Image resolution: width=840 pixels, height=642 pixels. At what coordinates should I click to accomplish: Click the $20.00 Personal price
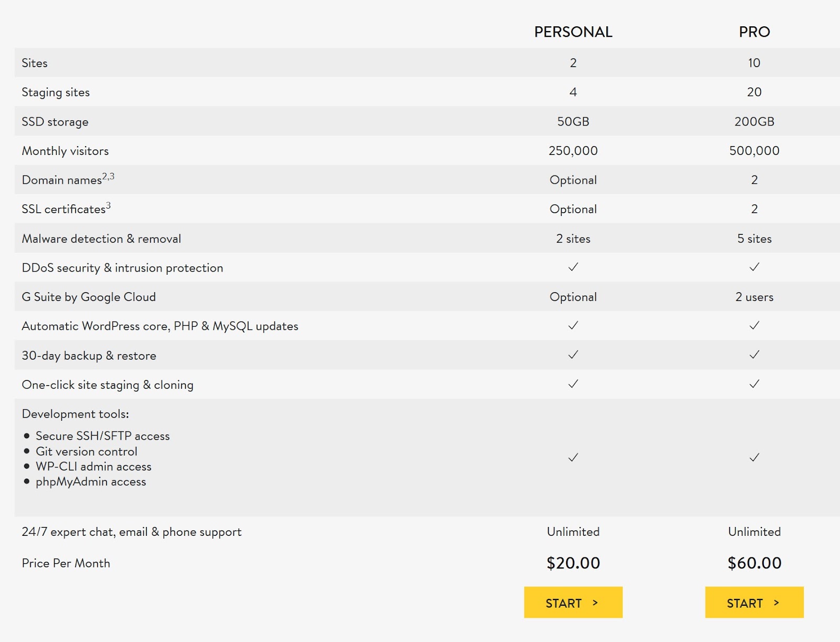click(x=573, y=563)
